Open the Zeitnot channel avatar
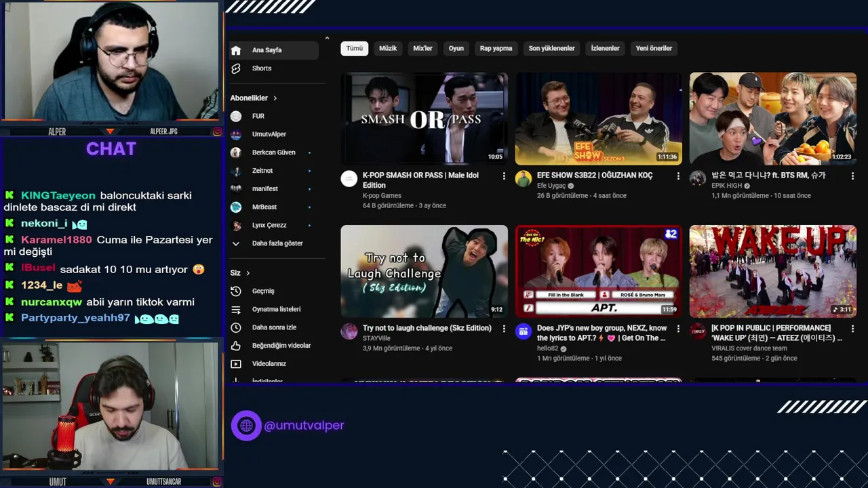Screen dimensions: 868x488 pos(235,171)
